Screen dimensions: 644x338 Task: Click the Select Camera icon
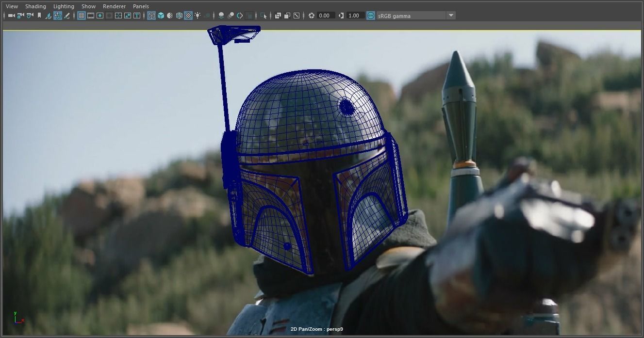(x=11, y=16)
